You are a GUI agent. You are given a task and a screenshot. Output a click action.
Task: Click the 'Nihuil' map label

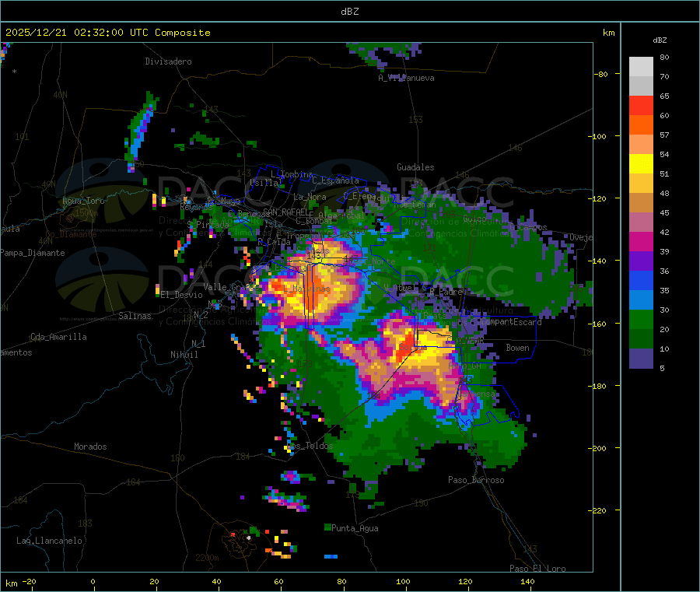184,355
